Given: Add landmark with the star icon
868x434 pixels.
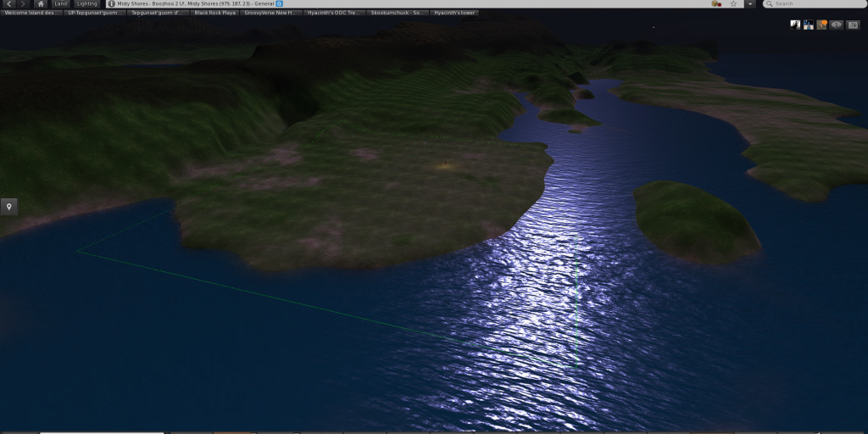Looking at the screenshot, I should click(733, 4).
